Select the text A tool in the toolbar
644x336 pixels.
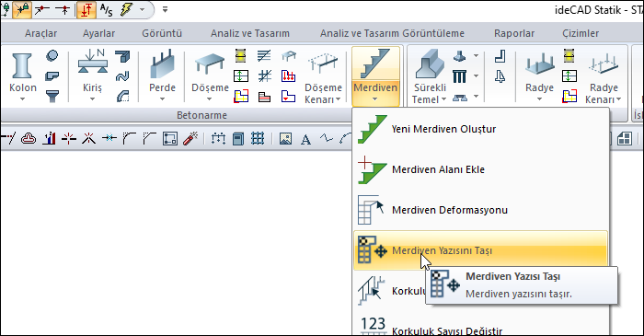[305, 140]
